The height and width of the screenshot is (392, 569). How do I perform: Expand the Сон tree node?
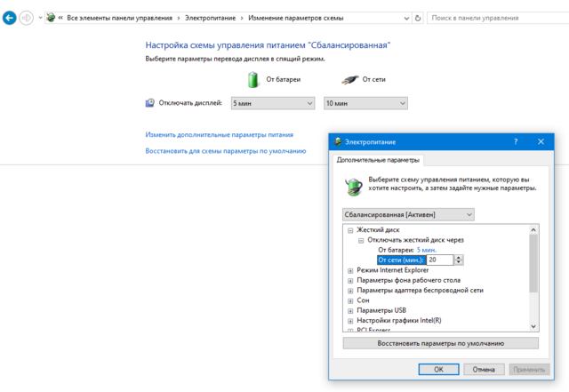pos(351,300)
